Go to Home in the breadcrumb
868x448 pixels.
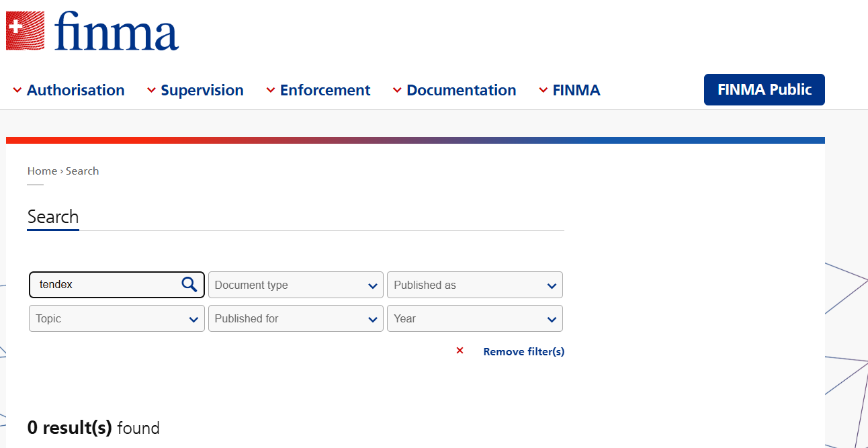42,171
